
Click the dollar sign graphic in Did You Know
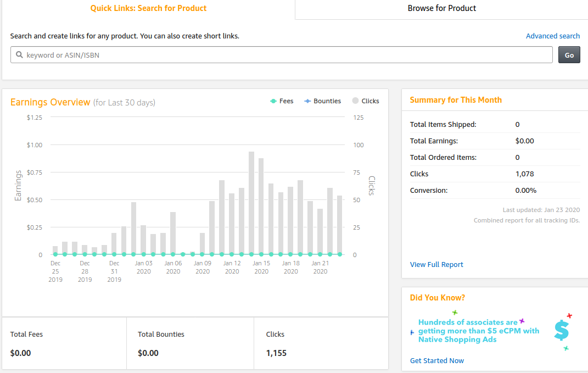click(561, 330)
